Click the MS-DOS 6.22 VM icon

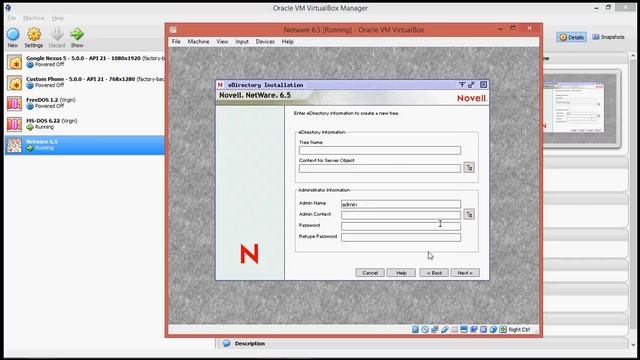coord(14,124)
